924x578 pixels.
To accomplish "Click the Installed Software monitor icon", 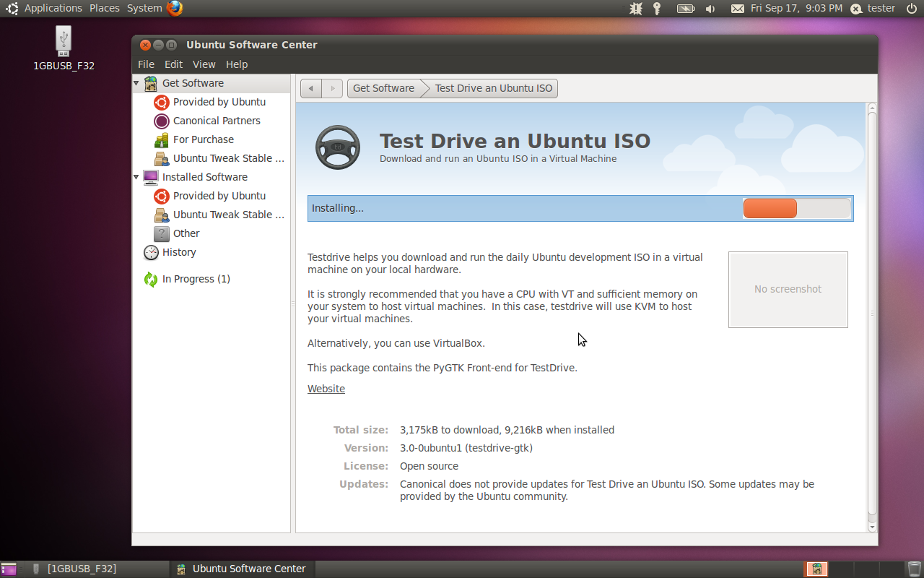I will [x=151, y=177].
